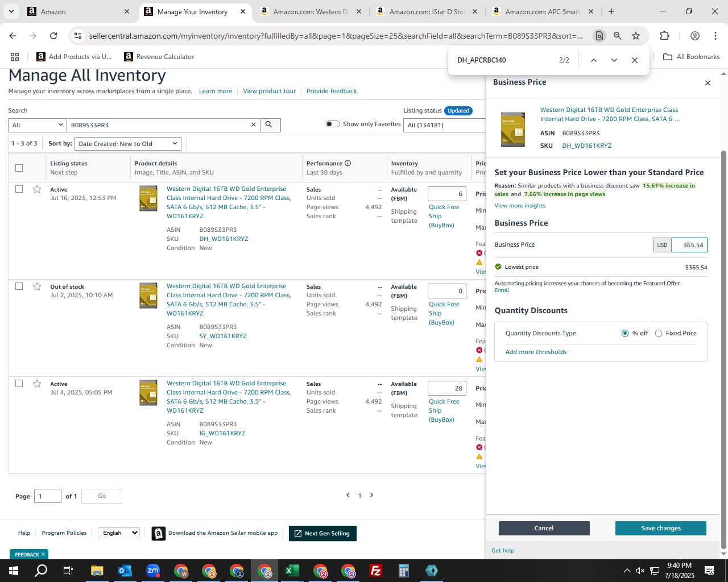Open the All search field dropdown
The height and width of the screenshot is (582, 728).
[x=37, y=125]
